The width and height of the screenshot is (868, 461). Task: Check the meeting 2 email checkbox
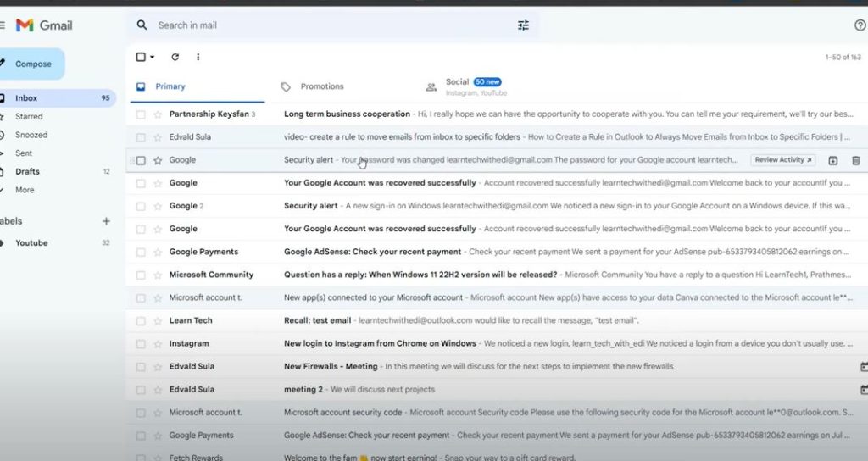point(141,390)
